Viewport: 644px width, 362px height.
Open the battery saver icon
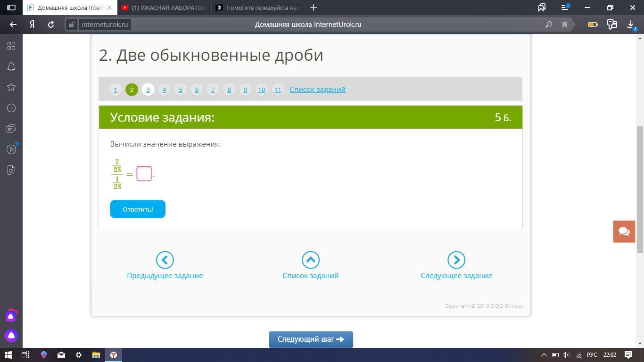593,25
